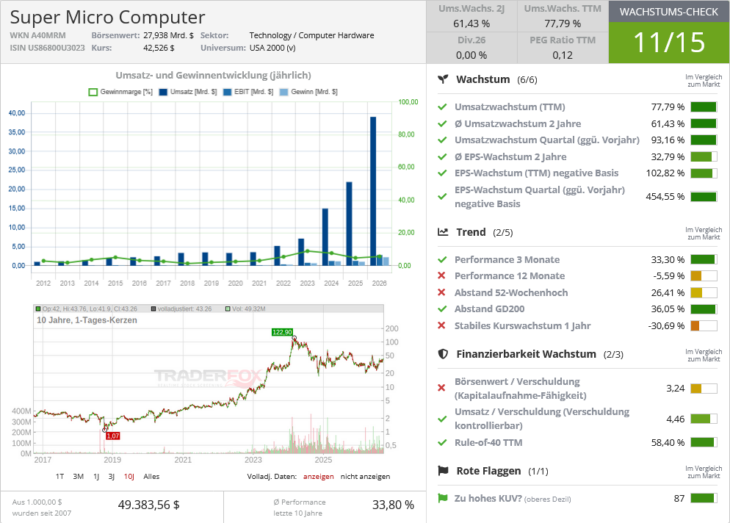Click the red X beside Abstand 52-Wochenhoch
The width and height of the screenshot is (730, 523).
(x=442, y=292)
